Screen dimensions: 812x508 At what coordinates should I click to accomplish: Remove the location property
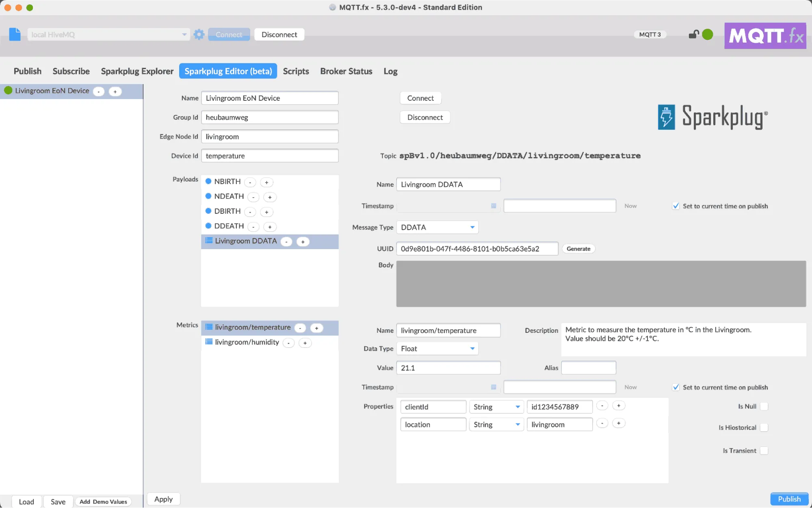602,423
